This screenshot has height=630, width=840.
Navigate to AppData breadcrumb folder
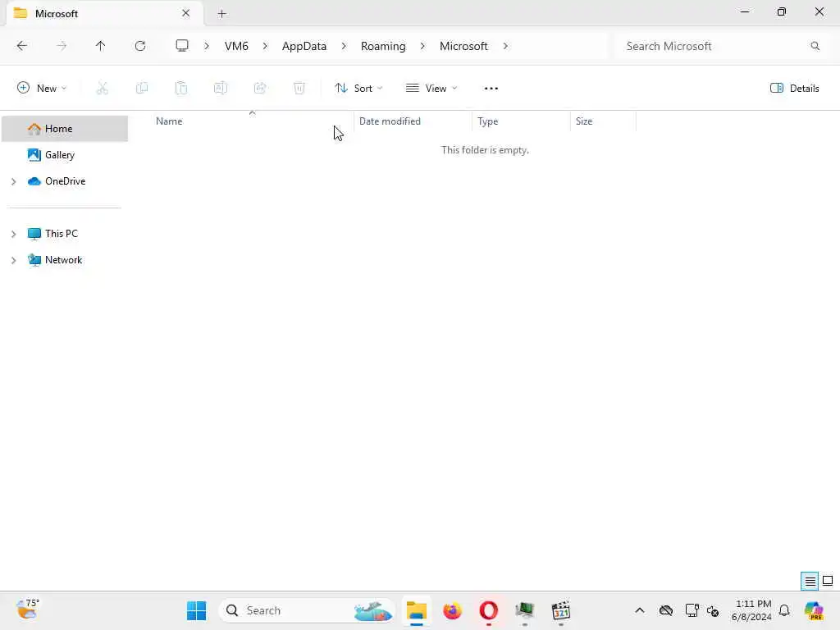click(x=304, y=46)
